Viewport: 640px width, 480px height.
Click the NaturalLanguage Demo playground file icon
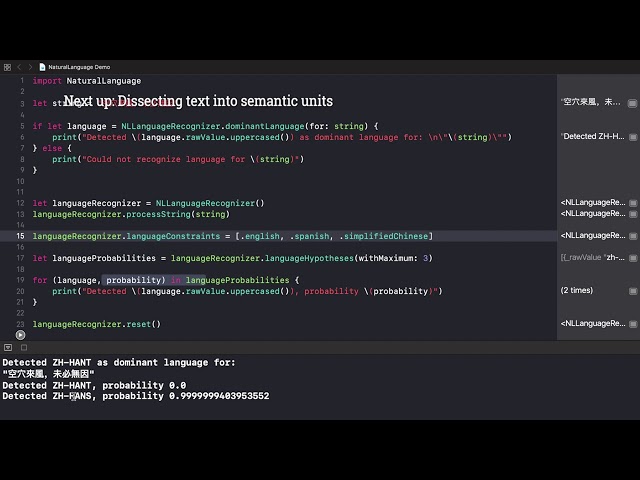(42, 67)
